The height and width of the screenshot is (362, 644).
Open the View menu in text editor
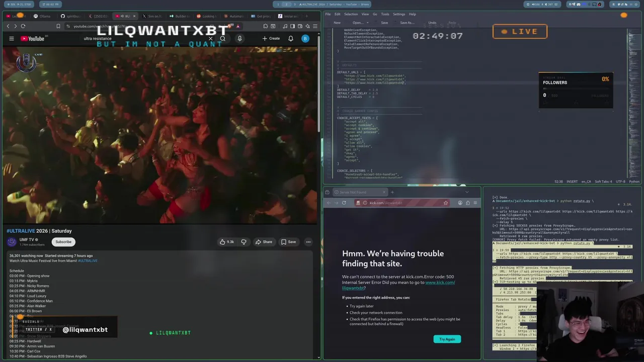pos(365,14)
